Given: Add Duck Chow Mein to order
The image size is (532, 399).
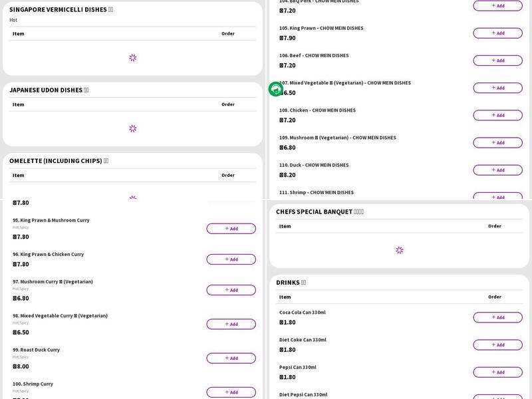Looking at the screenshot, I should (x=497, y=170).
